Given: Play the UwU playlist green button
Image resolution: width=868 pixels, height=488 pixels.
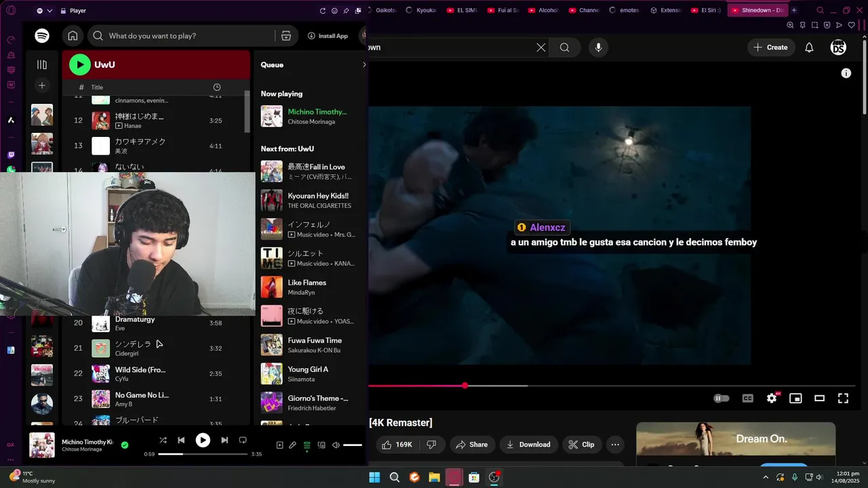Looking at the screenshot, I should [x=79, y=64].
